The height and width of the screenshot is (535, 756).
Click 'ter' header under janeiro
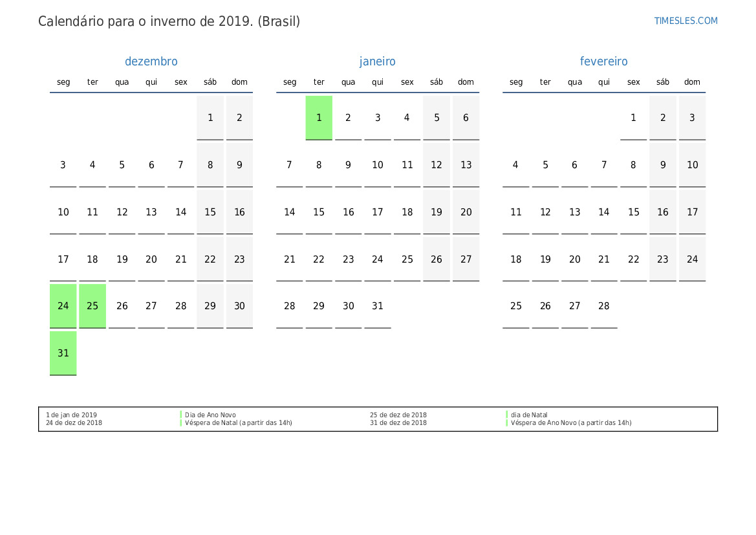click(x=319, y=82)
